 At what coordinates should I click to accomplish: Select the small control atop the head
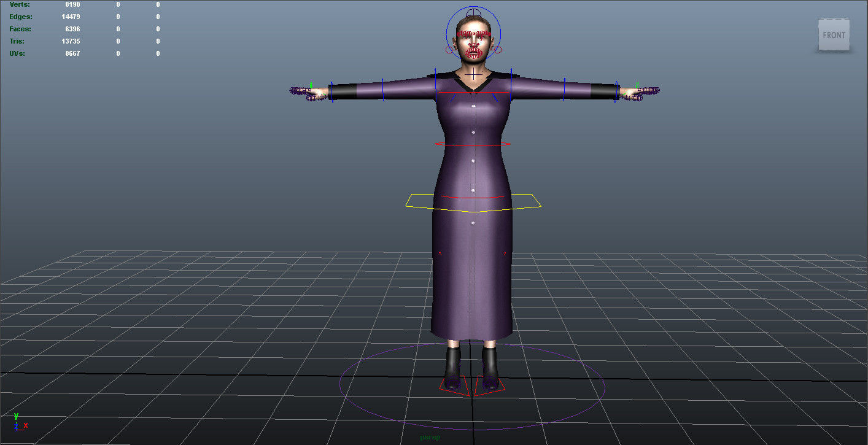[473, 12]
